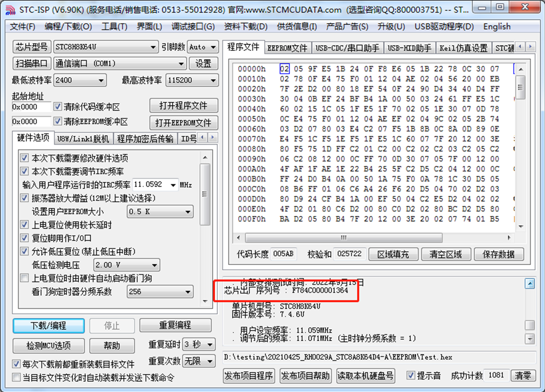545x392 pixels.
Task: Switch to EEPROM文件 tab
Action: (287, 48)
